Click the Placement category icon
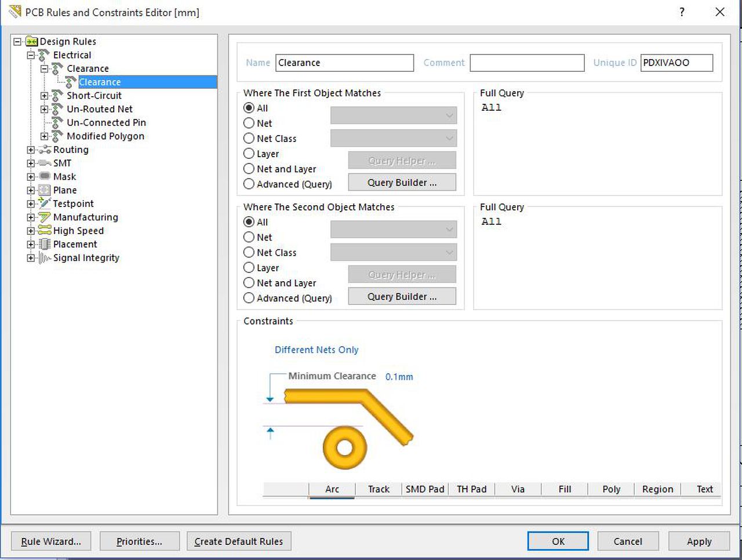The height and width of the screenshot is (560, 742). click(x=45, y=244)
